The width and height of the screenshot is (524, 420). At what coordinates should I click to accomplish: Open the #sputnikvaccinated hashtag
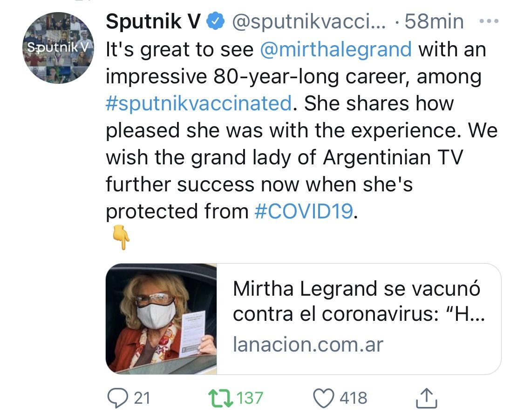click(x=199, y=103)
